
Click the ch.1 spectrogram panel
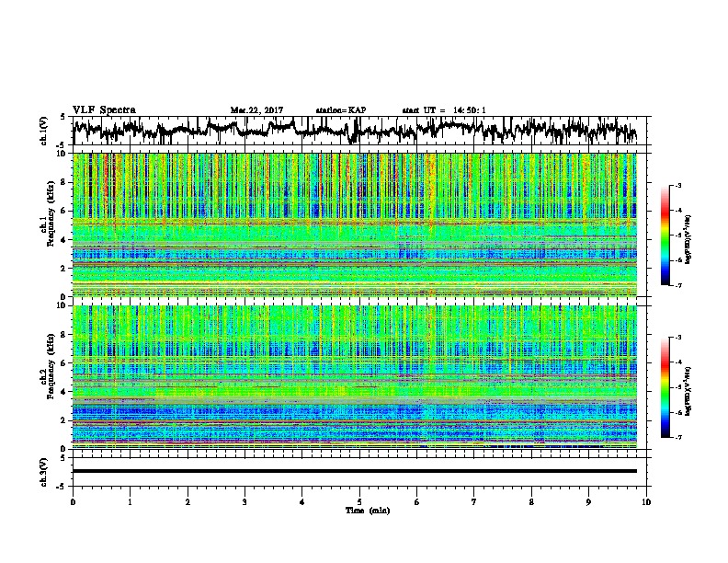point(355,224)
